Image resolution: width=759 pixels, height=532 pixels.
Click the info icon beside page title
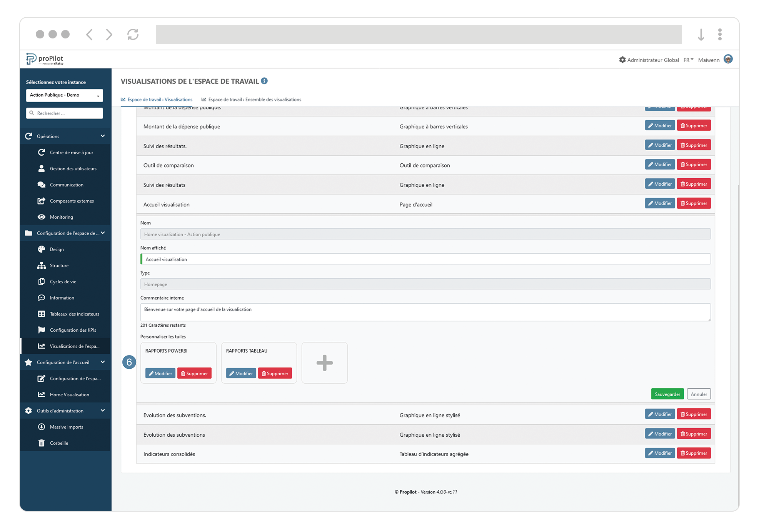click(x=264, y=81)
